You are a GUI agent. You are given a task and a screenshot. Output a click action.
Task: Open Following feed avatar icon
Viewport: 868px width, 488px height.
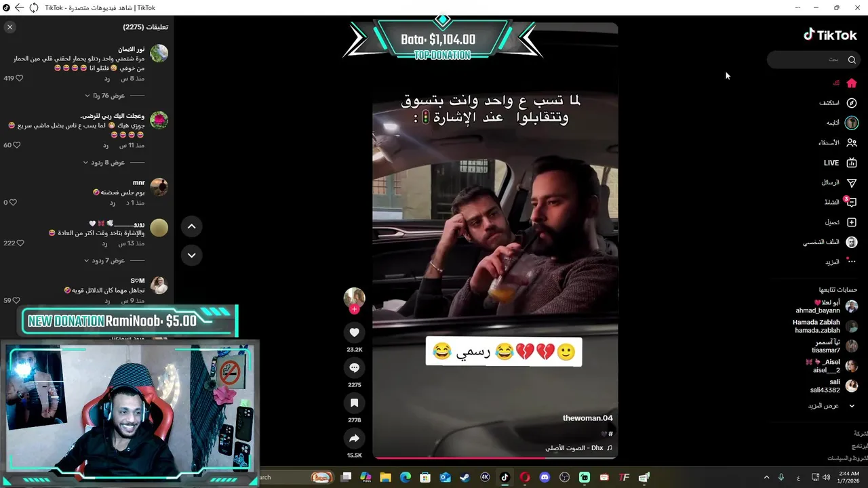852,123
